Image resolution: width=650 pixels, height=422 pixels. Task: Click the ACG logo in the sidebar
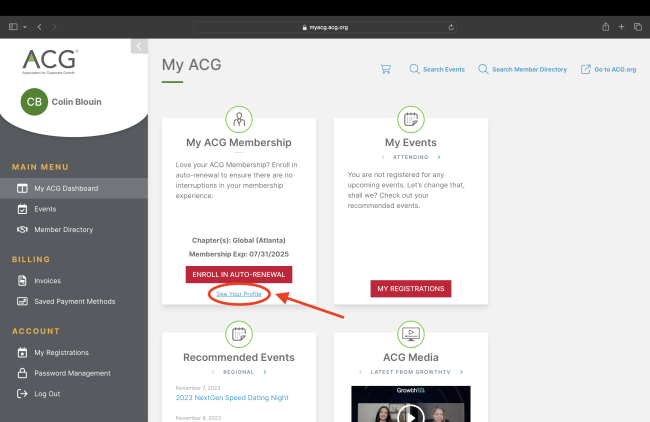point(50,61)
